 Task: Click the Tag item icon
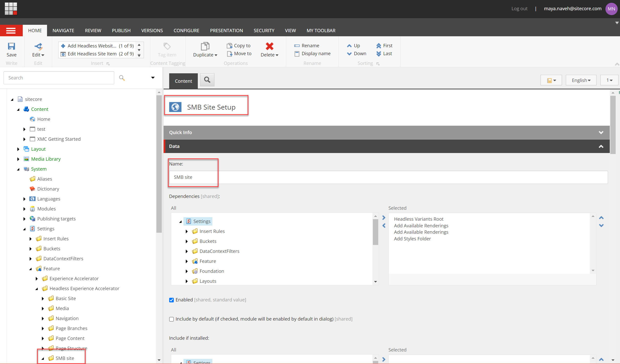pos(167,46)
